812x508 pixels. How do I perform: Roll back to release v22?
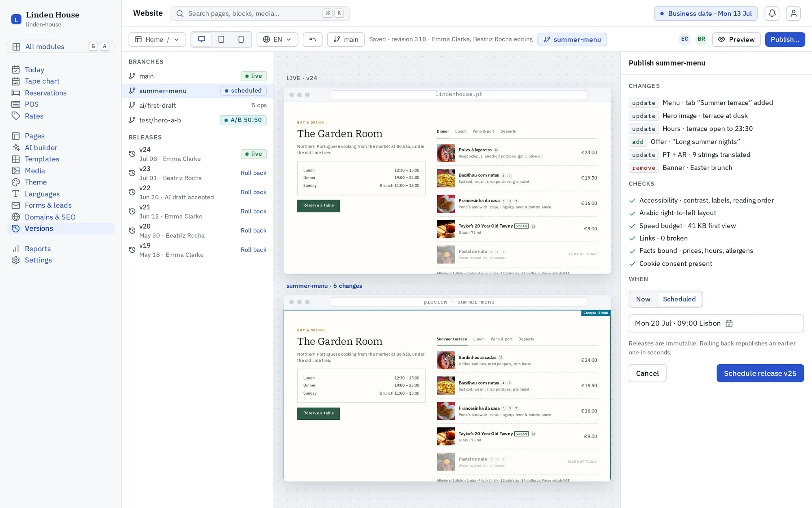253,192
